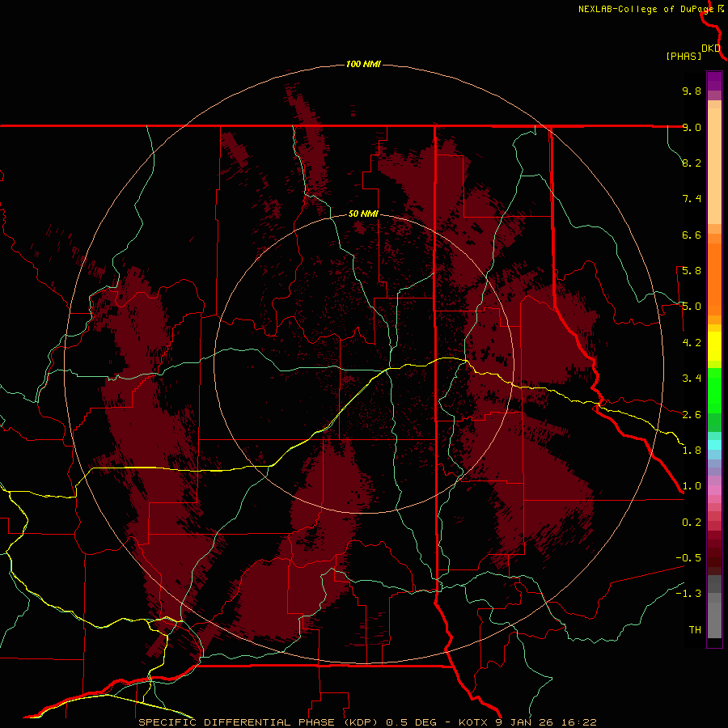This screenshot has height=728, width=728.
Task: Click the 7.4 scale value
Action: (692, 199)
